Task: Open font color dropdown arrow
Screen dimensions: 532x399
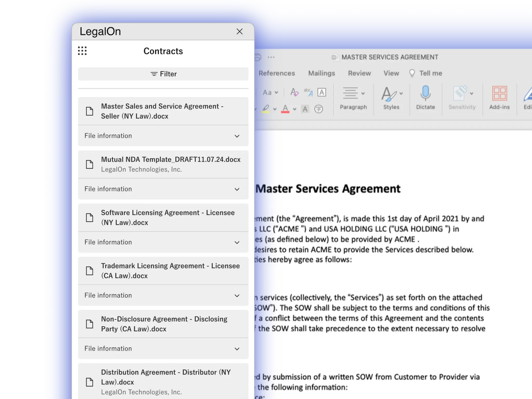Action: [x=295, y=109]
